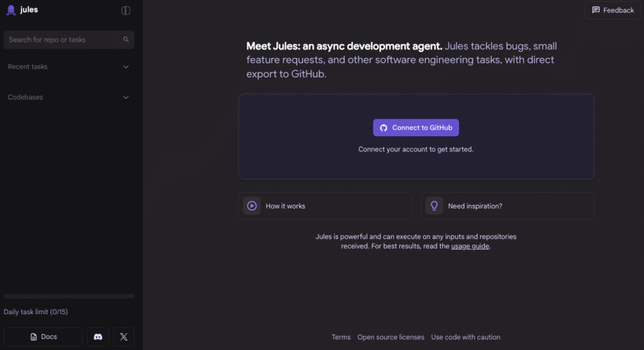
Task: Click 'Connect your account to get started.' text
Action: (x=416, y=150)
